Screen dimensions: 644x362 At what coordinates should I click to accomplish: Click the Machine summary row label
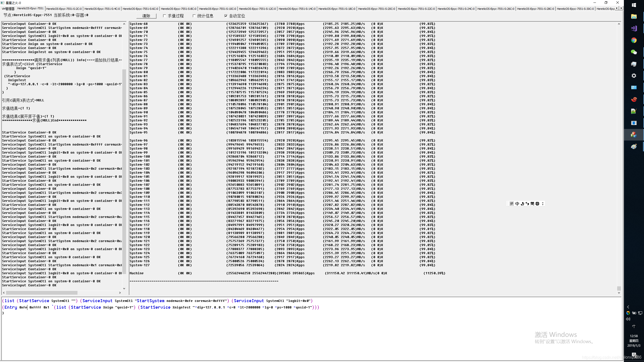tap(137, 273)
